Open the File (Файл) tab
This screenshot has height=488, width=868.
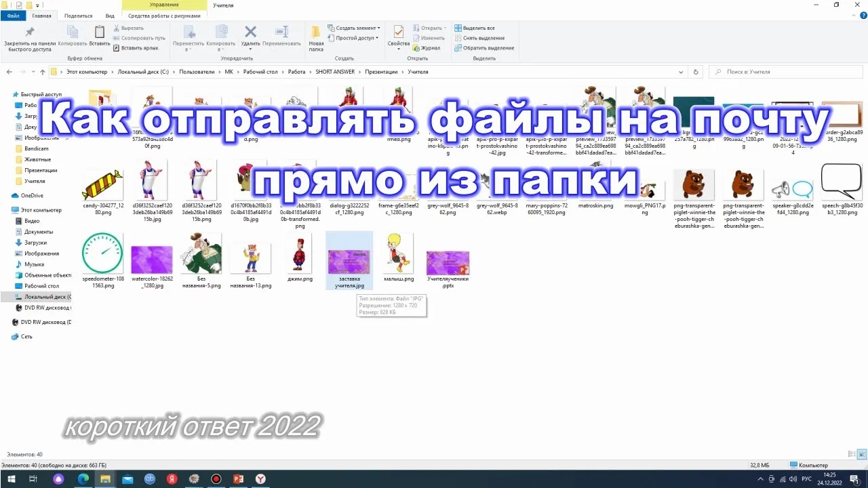13,15
